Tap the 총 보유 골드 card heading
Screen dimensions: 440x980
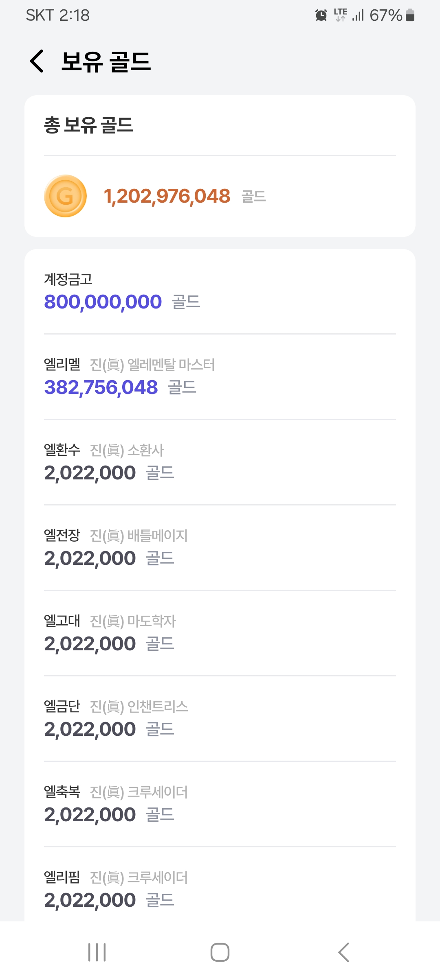(x=88, y=125)
